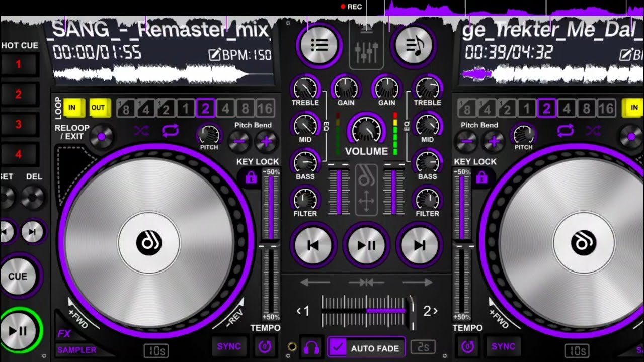This screenshot has height=362, width=644.
Task: Toggle the right deck Key Lock padlock
Action: tap(481, 177)
